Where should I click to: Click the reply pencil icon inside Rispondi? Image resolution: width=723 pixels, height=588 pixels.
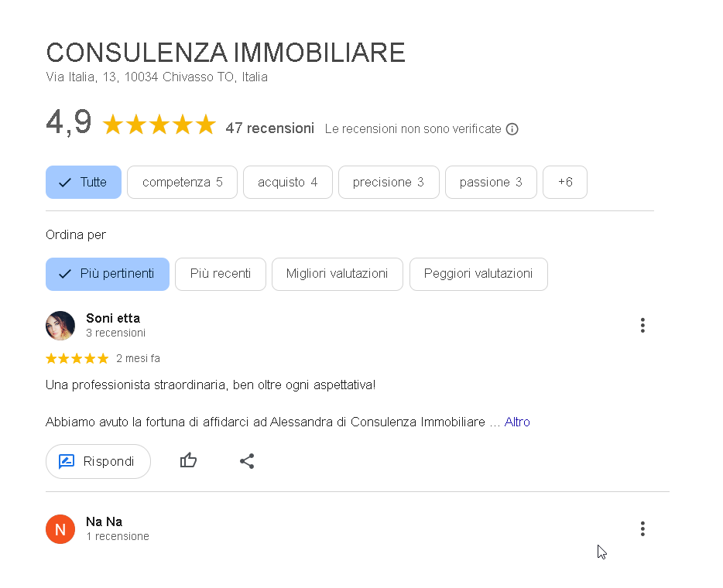click(68, 461)
